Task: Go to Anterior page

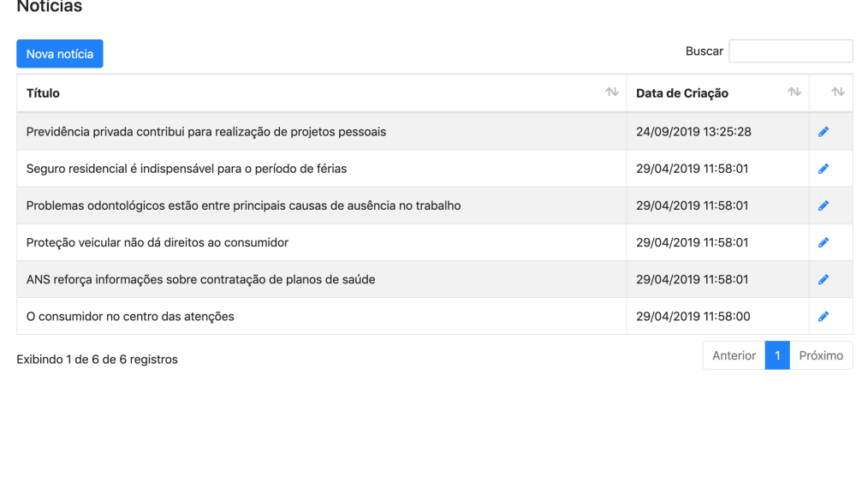Action: pos(734,355)
